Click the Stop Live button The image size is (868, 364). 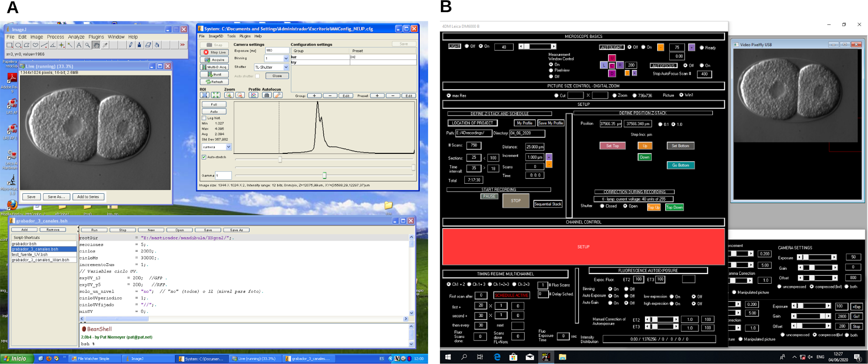point(214,52)
